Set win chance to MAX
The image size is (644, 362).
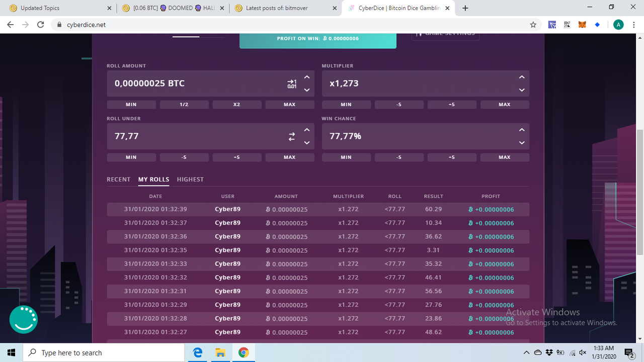pos(505,157)
